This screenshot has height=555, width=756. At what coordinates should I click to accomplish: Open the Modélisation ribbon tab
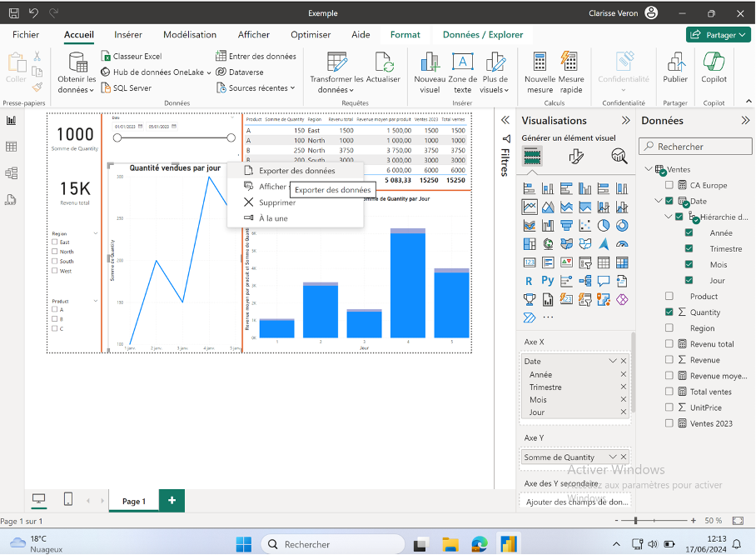(190, 35)
